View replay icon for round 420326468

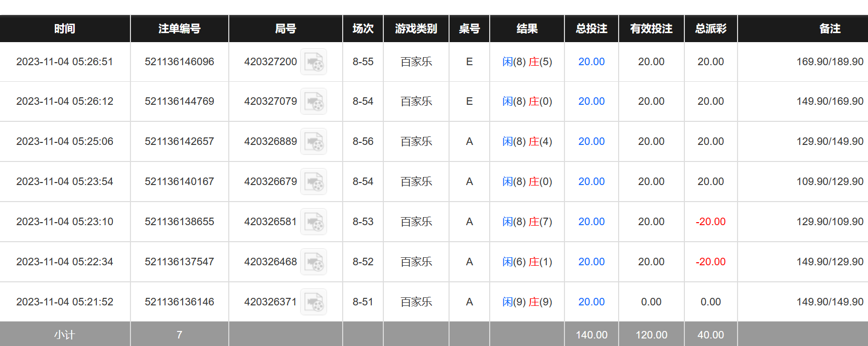click(x=314, y=262)
